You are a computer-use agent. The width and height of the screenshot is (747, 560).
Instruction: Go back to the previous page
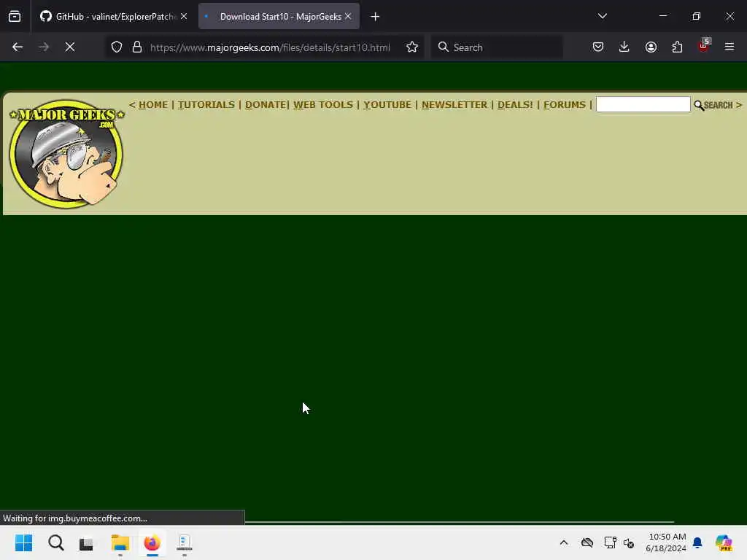[x=18, y=47]
